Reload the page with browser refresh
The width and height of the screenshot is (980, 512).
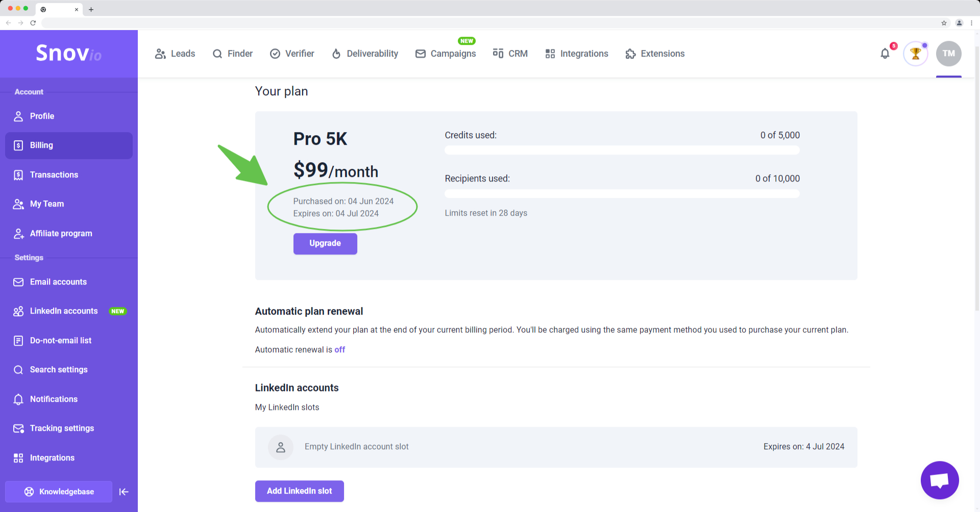click(x=33, y=23)
